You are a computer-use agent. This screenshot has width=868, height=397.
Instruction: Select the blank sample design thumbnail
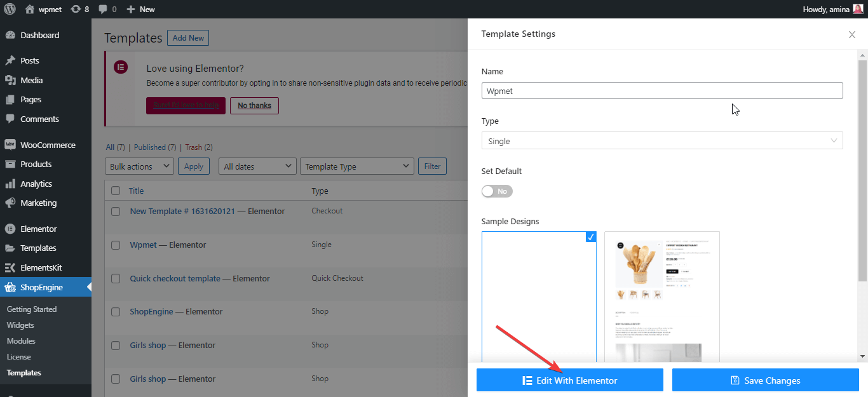click(x=539, y=297)
